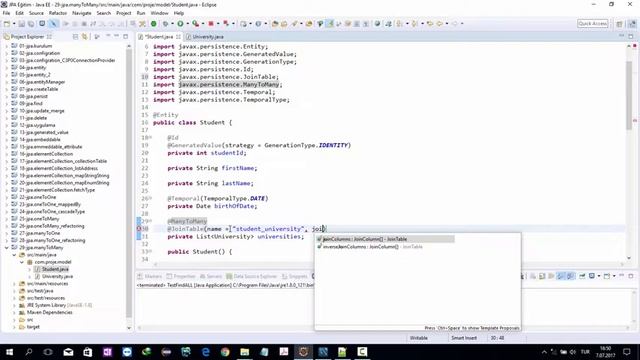640x360 pixels.
Task: Open the Refactor menu
Action: [x=58, y=13]
